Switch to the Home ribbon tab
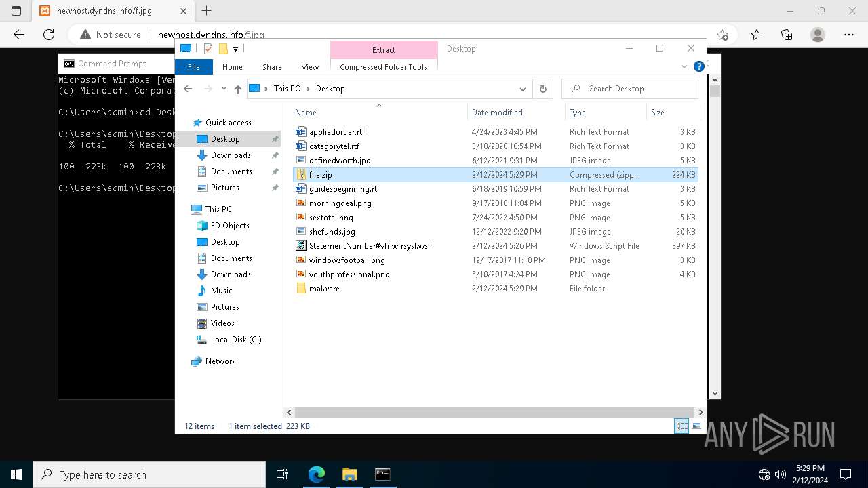868x488 pixels. tap(233, 67)
